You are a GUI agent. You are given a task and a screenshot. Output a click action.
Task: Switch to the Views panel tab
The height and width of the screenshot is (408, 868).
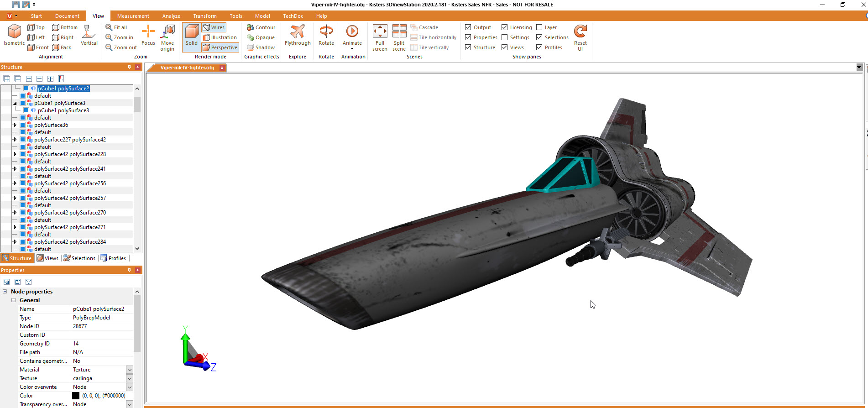point(48,258)
